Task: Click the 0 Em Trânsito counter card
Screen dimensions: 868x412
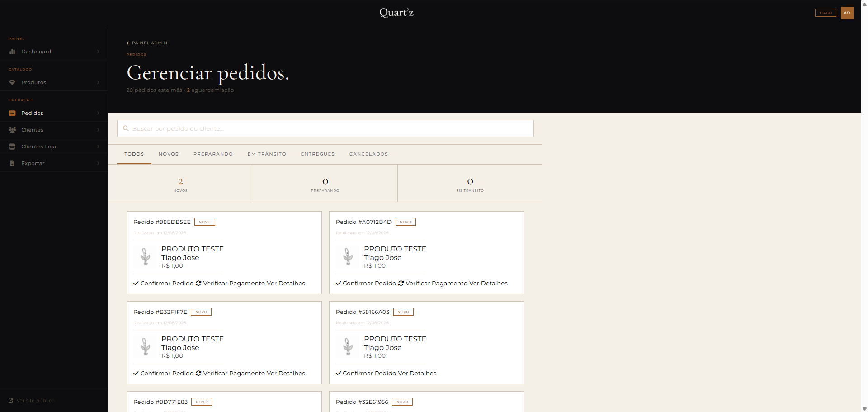Action: tap(470, 183)
